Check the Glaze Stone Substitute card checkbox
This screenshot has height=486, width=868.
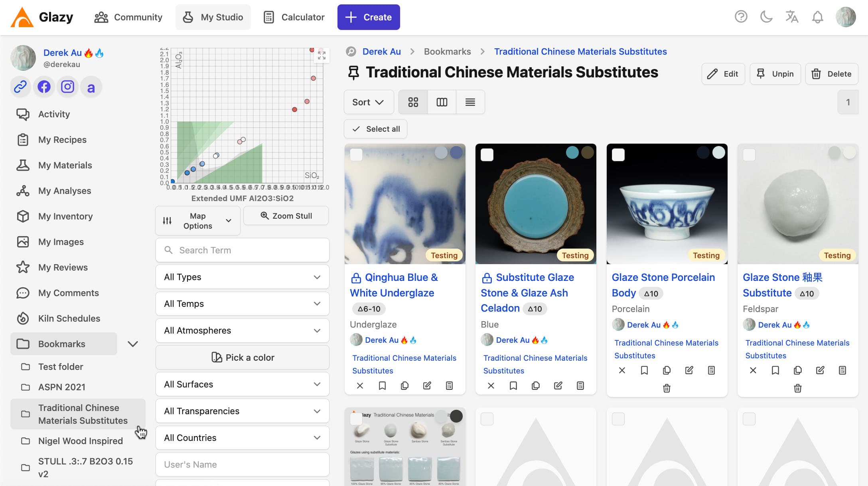point(749,154)
